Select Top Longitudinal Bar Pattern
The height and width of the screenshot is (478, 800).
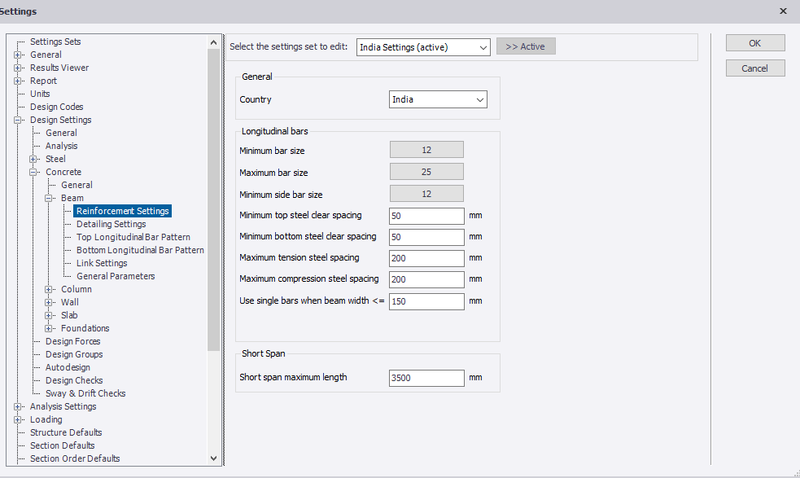[x=133, y=237]
